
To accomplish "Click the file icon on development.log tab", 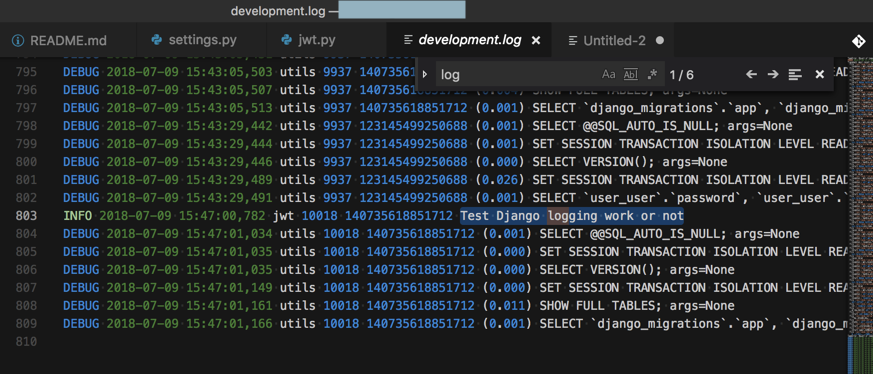I will (x=408, y=40).
